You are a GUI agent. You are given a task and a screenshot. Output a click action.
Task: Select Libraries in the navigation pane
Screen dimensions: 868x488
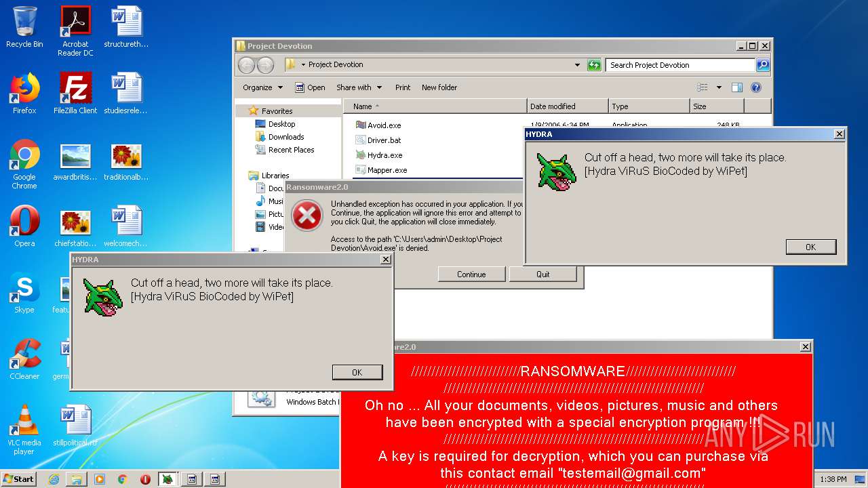point(269,176)
